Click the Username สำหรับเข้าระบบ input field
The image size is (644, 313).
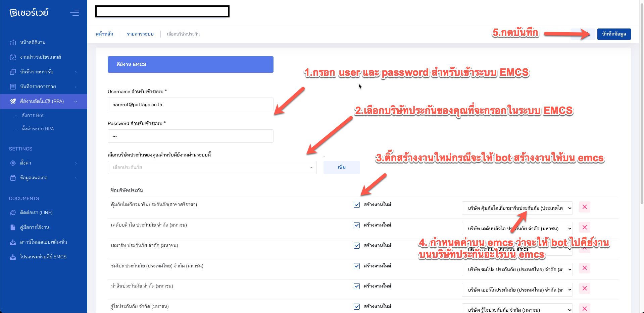tap(190, 105)
